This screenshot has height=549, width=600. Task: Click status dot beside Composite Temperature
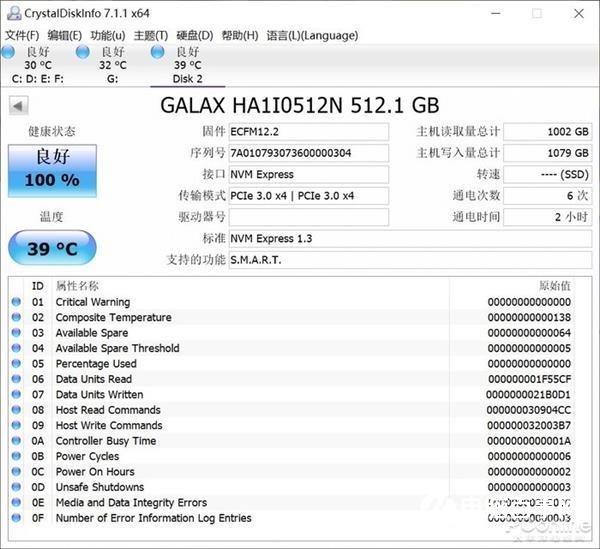(x=16, y=317)
